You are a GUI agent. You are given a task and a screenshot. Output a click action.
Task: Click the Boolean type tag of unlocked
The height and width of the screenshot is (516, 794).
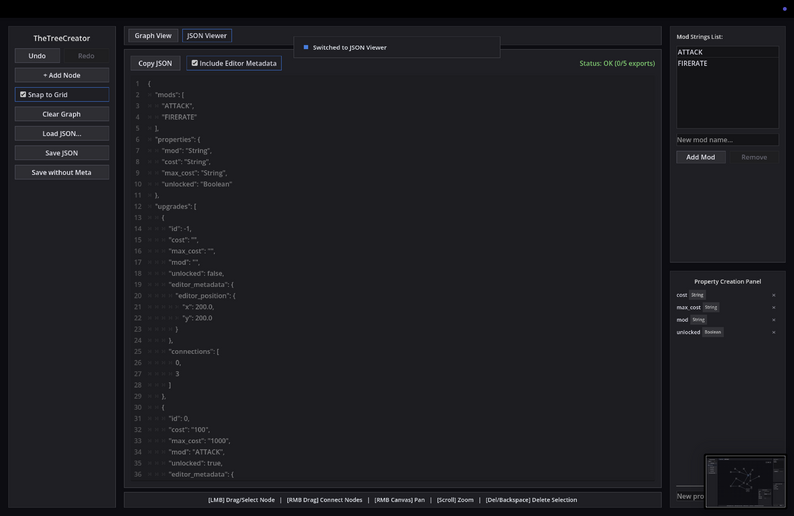click(x=712, y=332)
